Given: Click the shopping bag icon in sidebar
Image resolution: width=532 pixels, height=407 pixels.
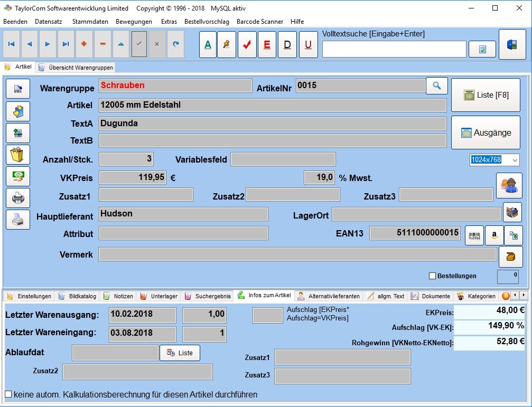Looking at the screenshot, I should pos(17,155).
